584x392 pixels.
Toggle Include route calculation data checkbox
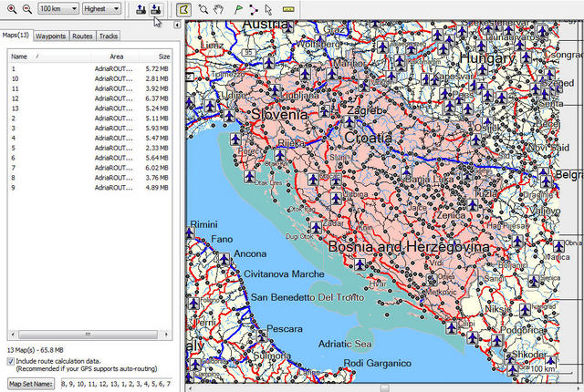pos(10,361)
